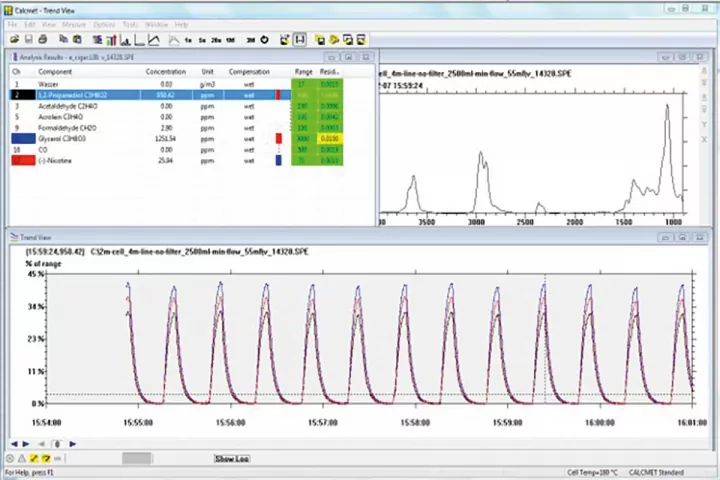Click the Open file toolbar icon
Screen dimensions: 720x480
coord(15,40)
